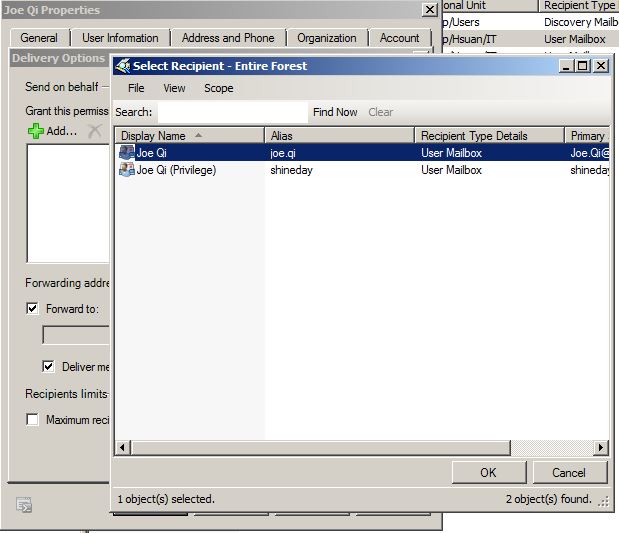Sort by Recipient Type Details column
Screen dimensions: 619x533
[490, 135]
